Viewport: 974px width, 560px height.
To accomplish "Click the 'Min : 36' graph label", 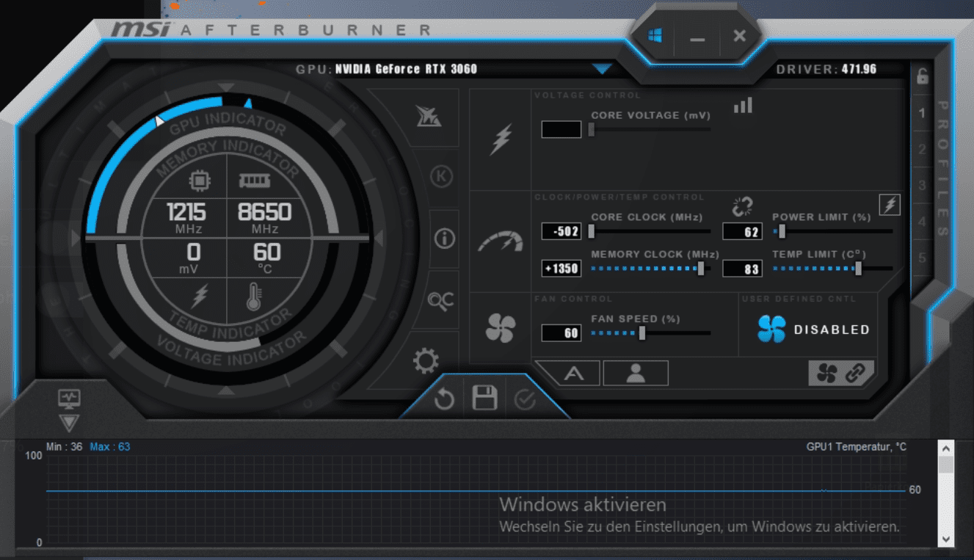I will click(x=64, y=446).
